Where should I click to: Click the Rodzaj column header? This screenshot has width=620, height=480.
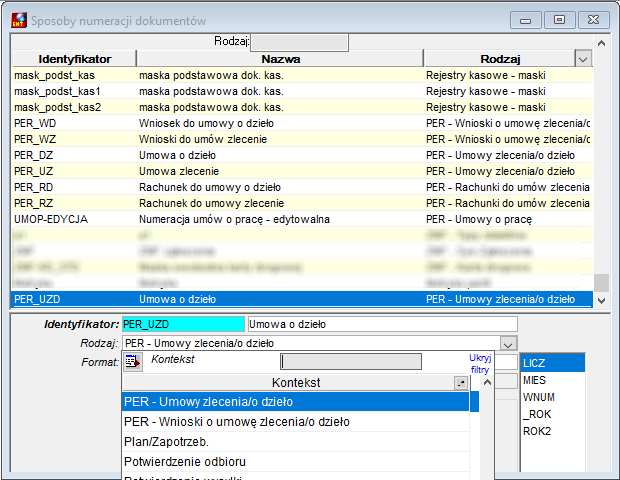tap(500, 59)
